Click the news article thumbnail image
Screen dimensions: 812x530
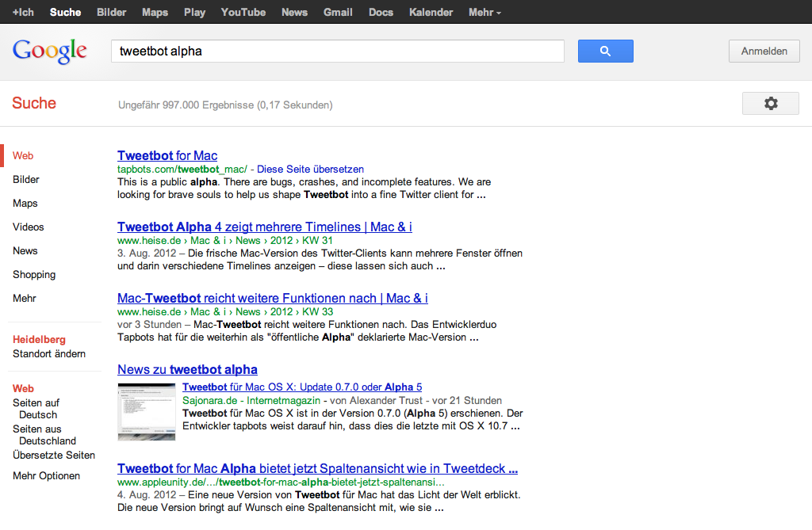click(x=147, y=412)
